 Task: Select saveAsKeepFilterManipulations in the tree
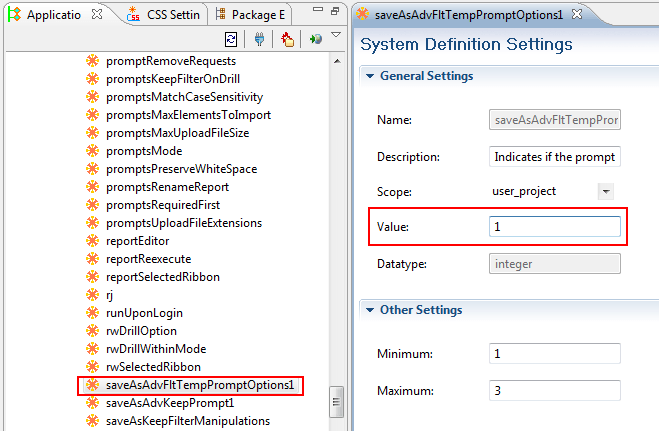coord(188,421)
